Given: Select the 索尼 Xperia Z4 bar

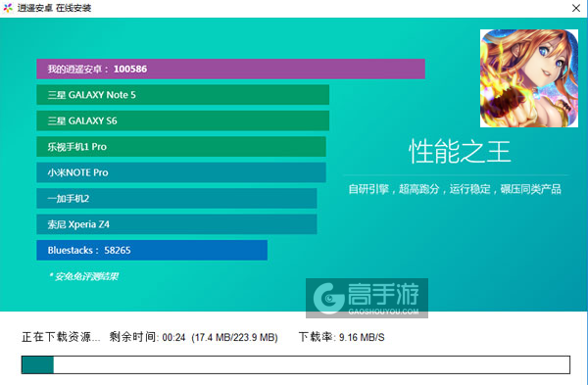Looking at the screenshot, I should 176,224.
